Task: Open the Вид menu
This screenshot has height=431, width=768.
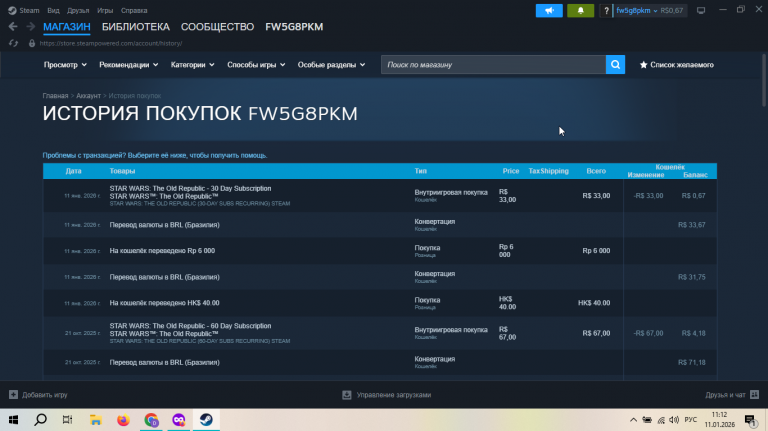Action: pos(53,10)
